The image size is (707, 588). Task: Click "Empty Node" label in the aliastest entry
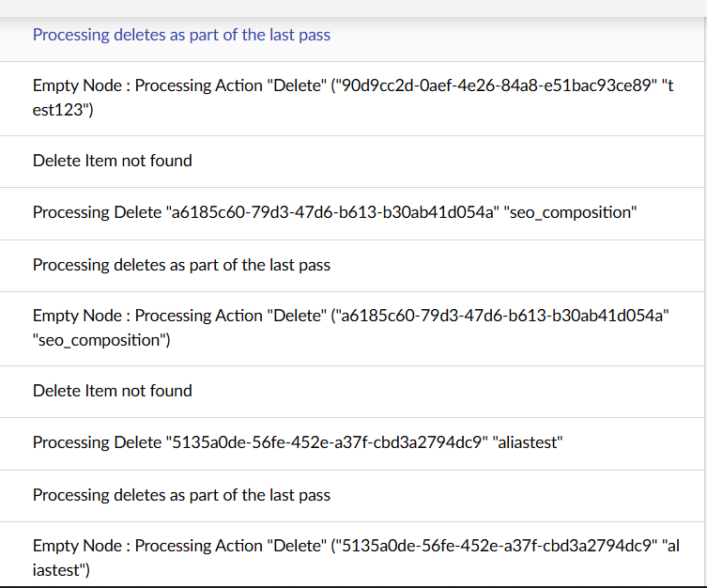(x=77, y=546)
